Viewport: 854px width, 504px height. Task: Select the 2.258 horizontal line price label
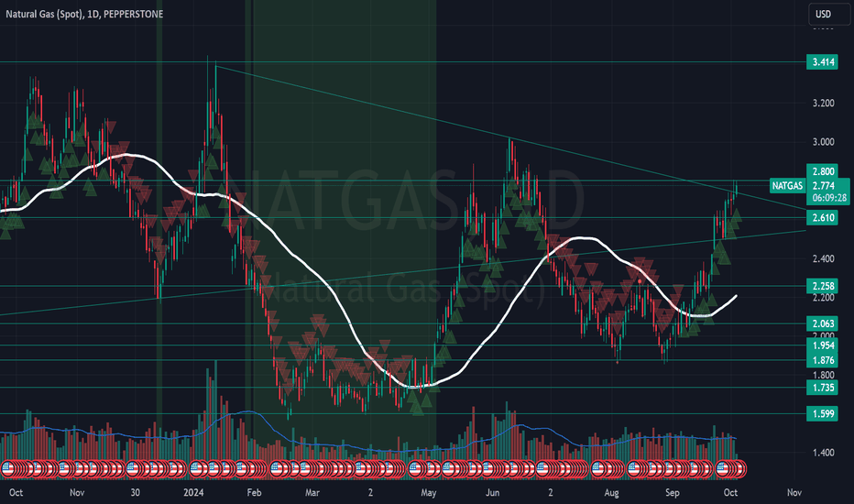pos(822,286)
